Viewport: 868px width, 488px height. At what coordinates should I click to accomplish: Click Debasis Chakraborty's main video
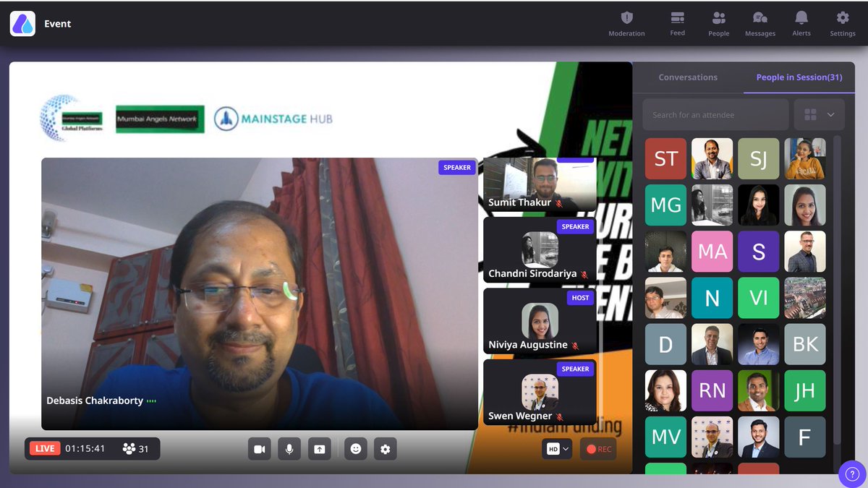259,294
